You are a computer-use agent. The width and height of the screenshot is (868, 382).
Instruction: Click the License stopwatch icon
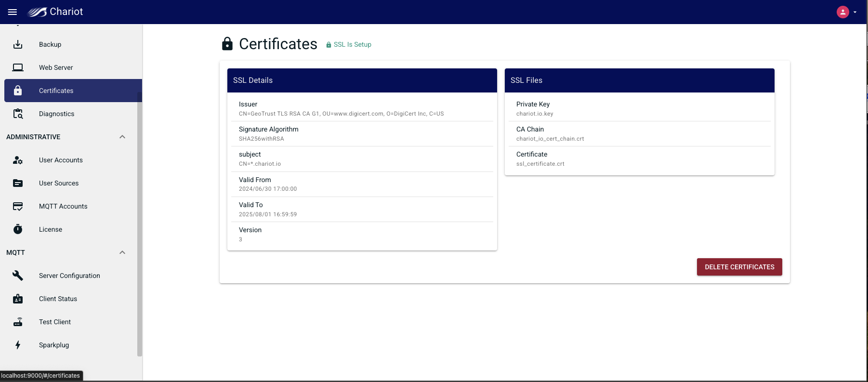point(18,229)
